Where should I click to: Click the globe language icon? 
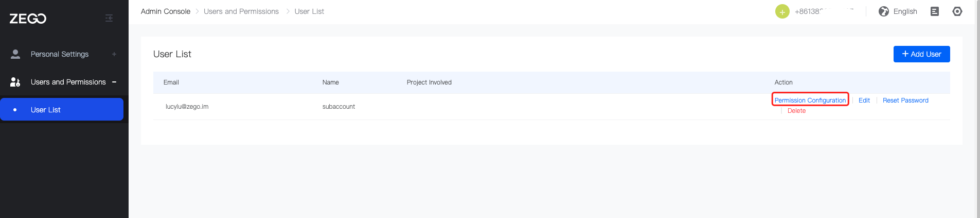[884, 11]
